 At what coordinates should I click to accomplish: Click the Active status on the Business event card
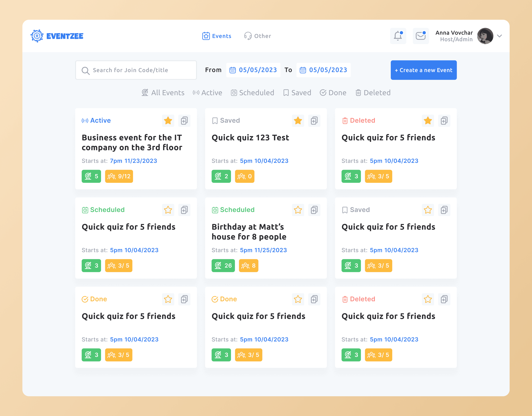[96, 121]
